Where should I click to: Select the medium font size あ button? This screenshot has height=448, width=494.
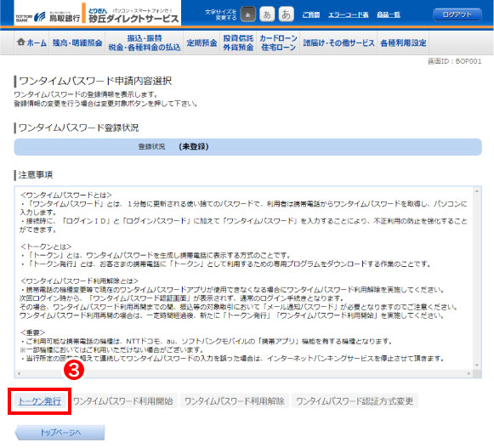[267, 14]
